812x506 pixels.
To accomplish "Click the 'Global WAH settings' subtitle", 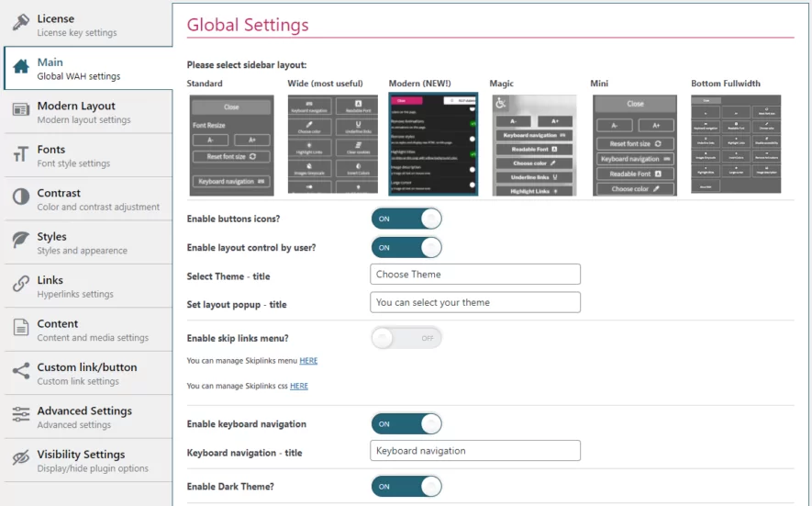I will click(x=79, y=76).
